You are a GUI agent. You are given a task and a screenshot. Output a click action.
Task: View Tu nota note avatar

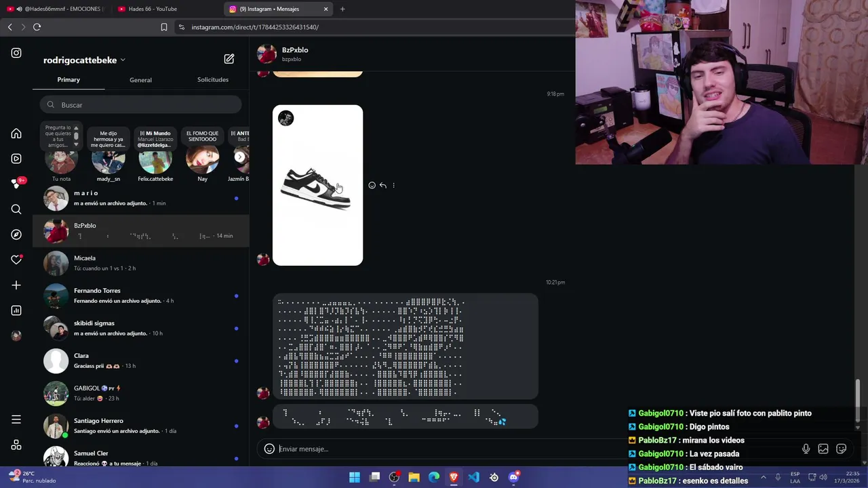[x=61, y=159]
